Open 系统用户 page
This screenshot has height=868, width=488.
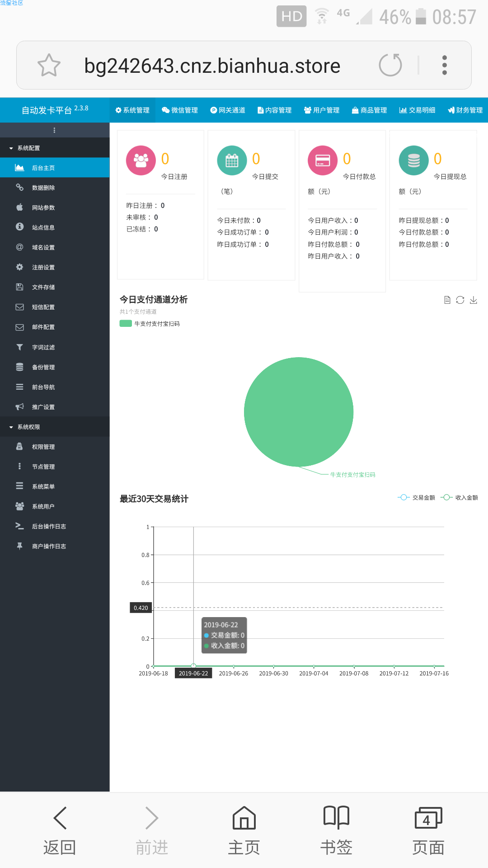(x=55, y=506)
